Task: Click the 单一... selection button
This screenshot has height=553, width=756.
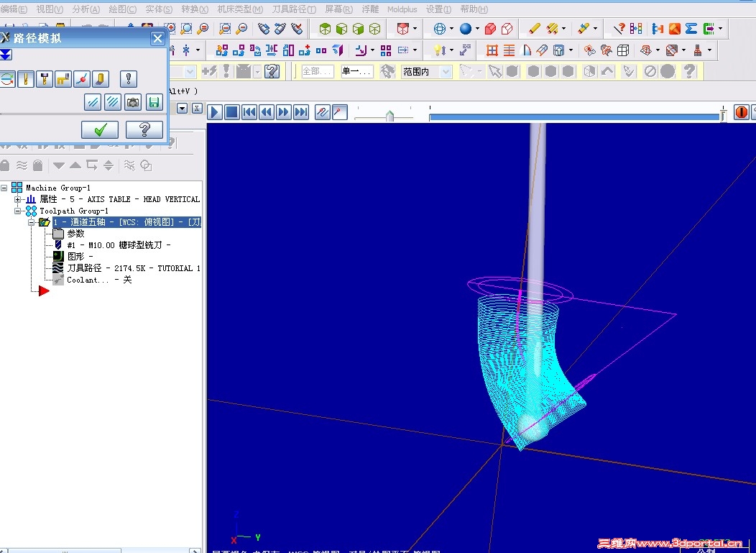Action: [356, 71]
